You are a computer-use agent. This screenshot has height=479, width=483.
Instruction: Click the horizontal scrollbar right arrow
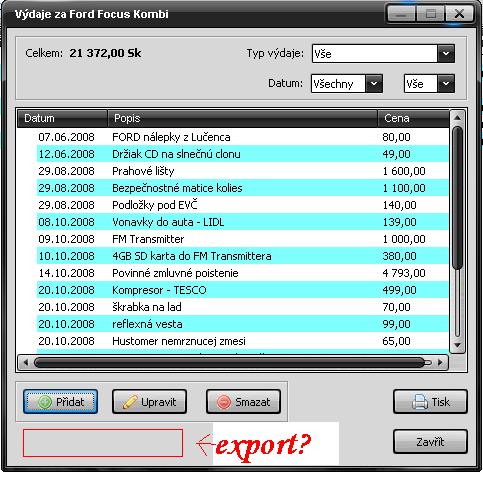coord(440,362)
